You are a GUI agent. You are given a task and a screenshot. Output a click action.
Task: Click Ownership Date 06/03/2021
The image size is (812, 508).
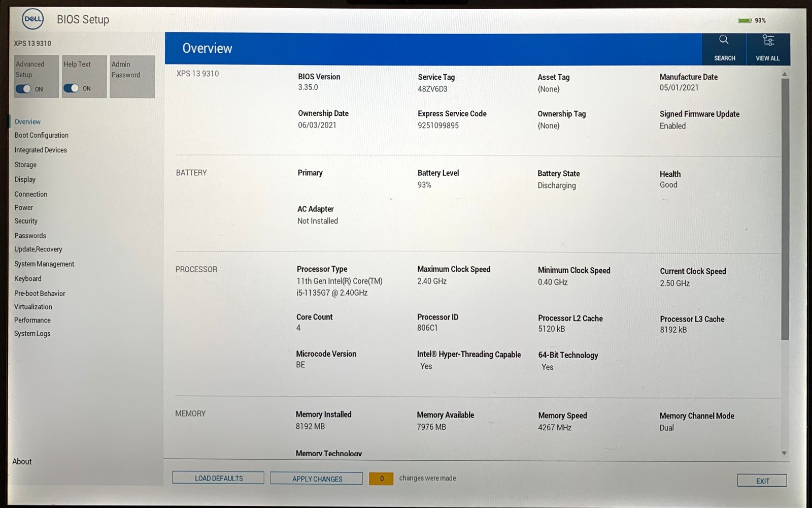(317, 125)
